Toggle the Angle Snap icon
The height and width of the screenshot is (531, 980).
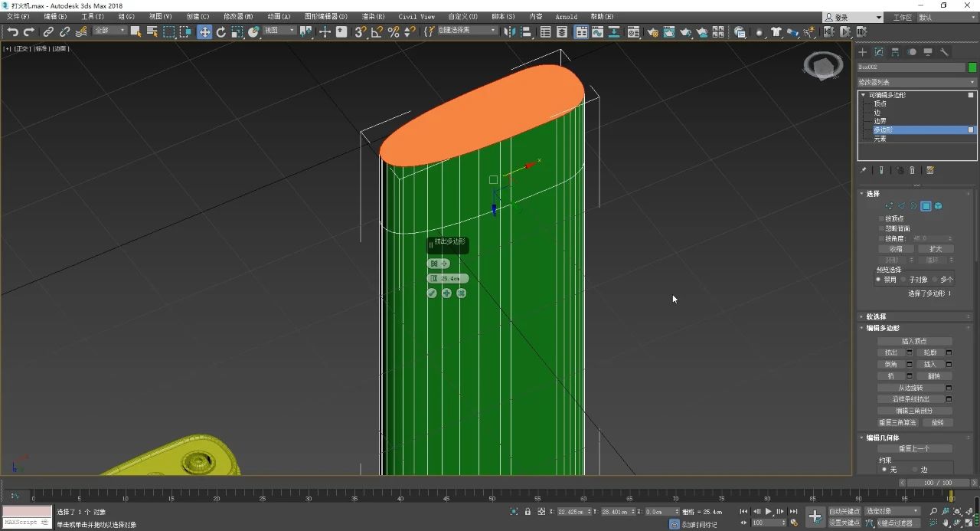coord(377,31)
